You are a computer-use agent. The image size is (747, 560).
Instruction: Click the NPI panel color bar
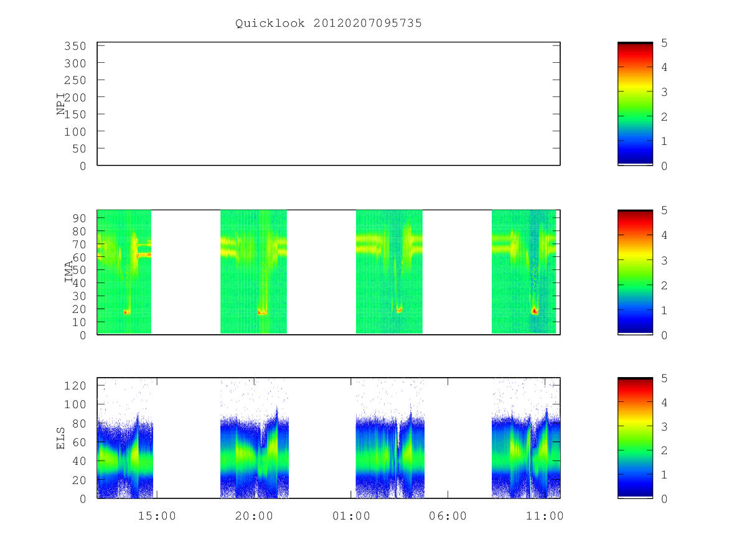click(x=635, y=104)
